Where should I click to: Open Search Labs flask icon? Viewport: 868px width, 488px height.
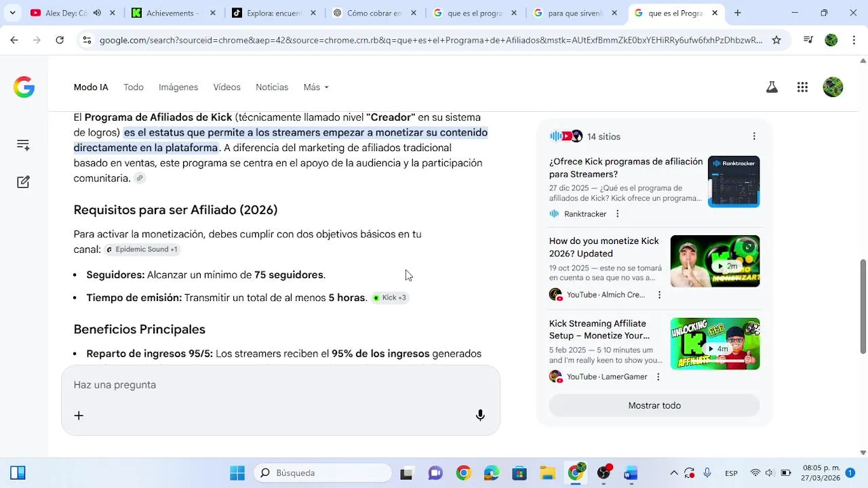tap(772, 87)
